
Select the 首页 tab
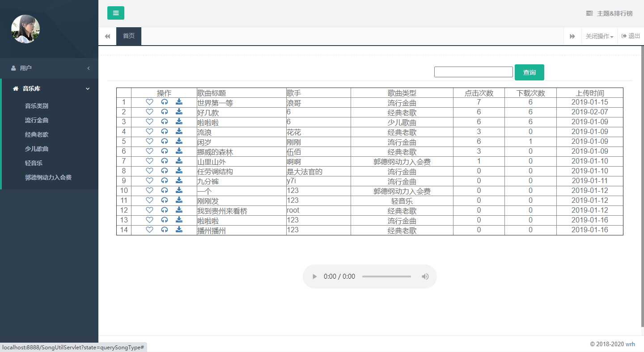(129, 36)
